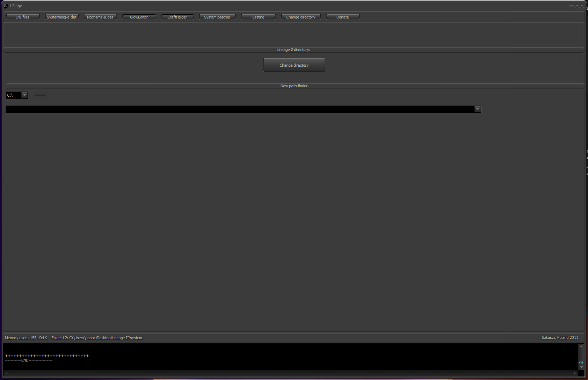This screenshot has height=380, width=588.
Task: Open the Systemmsg-e.dat editor
Action: pyautogui.click(x=61, y=17)
